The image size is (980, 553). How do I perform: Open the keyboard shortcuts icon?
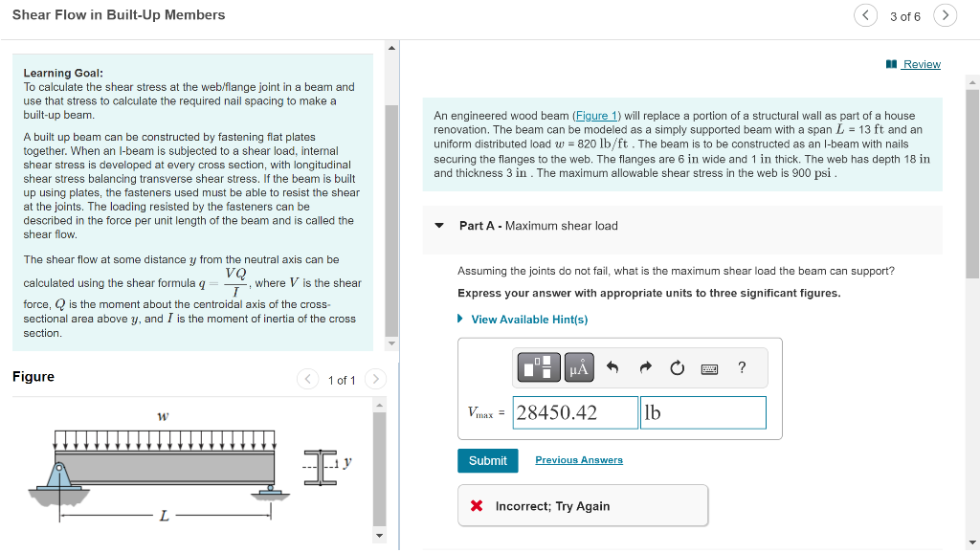[709, 367]
